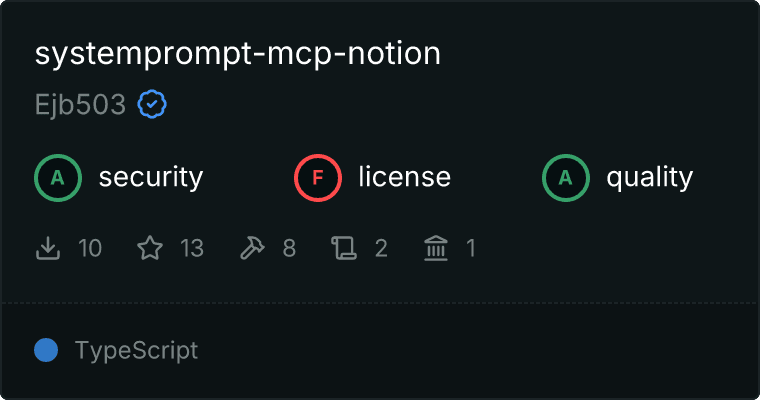This screenshot has height=400, width=760.
Task: Click the red license grade F badge
Action: click(x=318, y=178)
